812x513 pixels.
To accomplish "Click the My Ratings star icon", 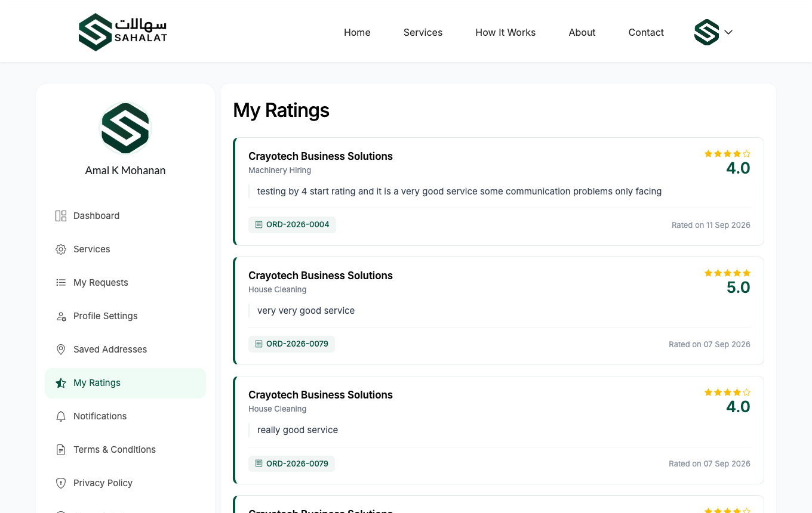I will [61, 383].
